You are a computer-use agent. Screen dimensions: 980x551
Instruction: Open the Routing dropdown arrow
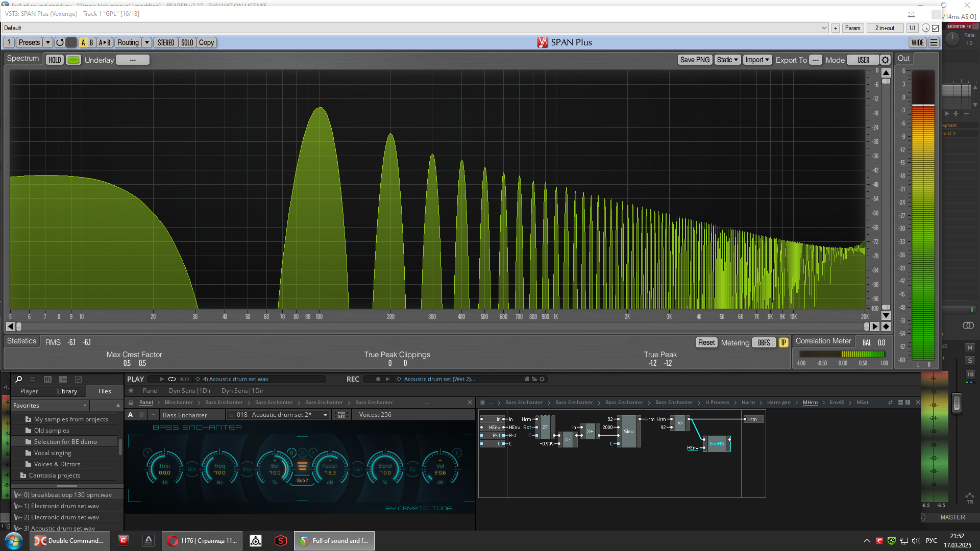click(147, 42)
